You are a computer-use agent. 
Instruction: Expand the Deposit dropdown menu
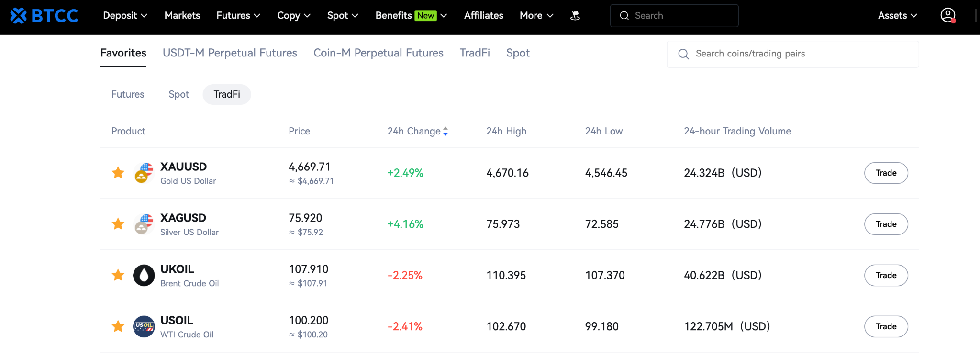pyautogui.click(x=125, y=15)
